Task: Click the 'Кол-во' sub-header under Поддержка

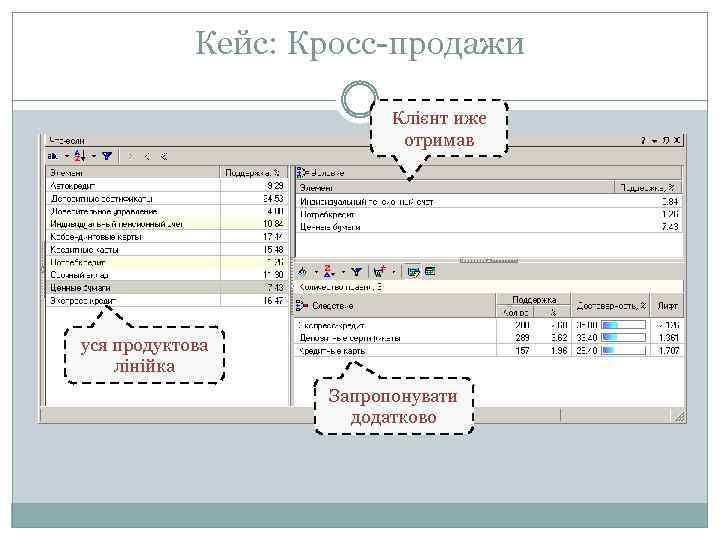Action: tap(515, 312)
